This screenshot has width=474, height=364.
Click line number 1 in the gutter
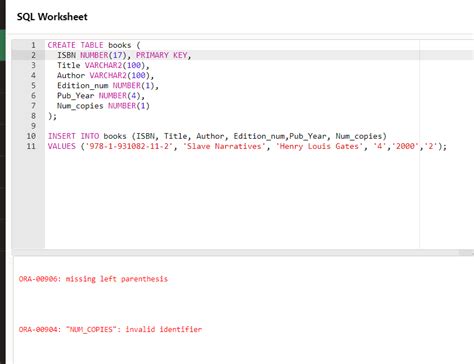[33, 45]
